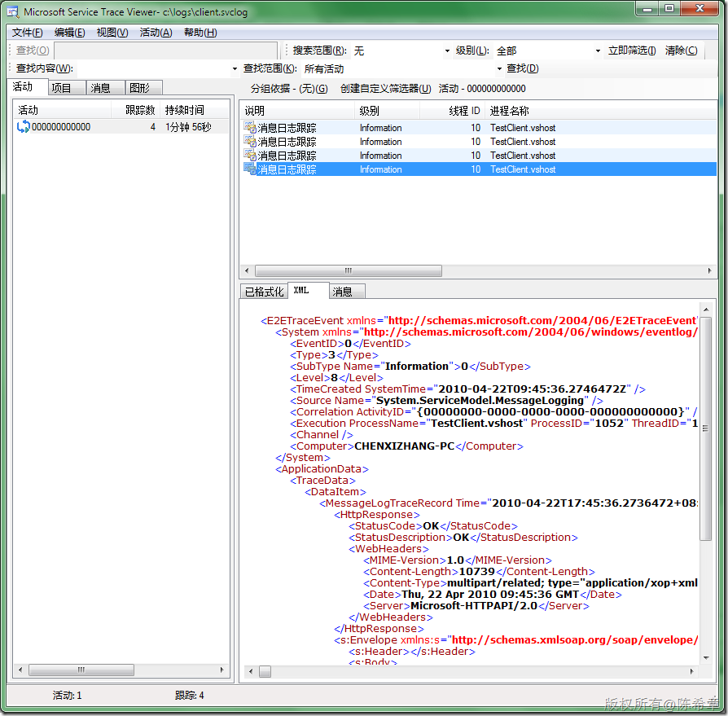This screenshot has width=728, height=716.
Task: Switch to the 消息 detail tab
Action: click(x=347, y=292)
